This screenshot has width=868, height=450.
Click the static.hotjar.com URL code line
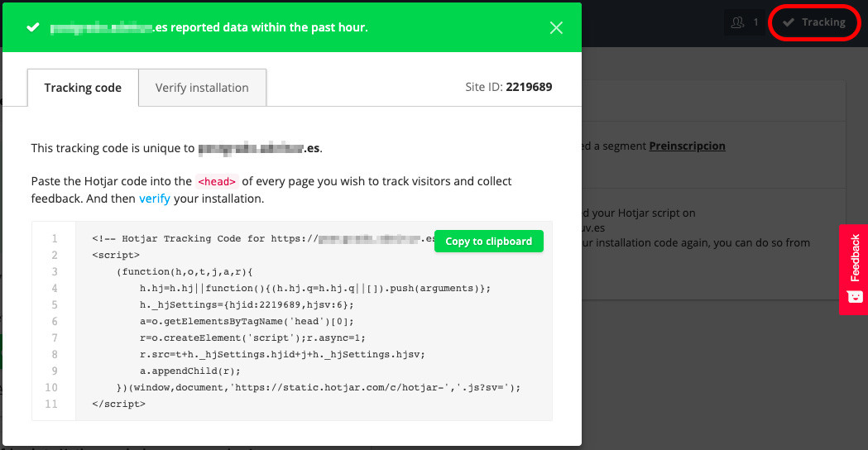coord(319,387)
